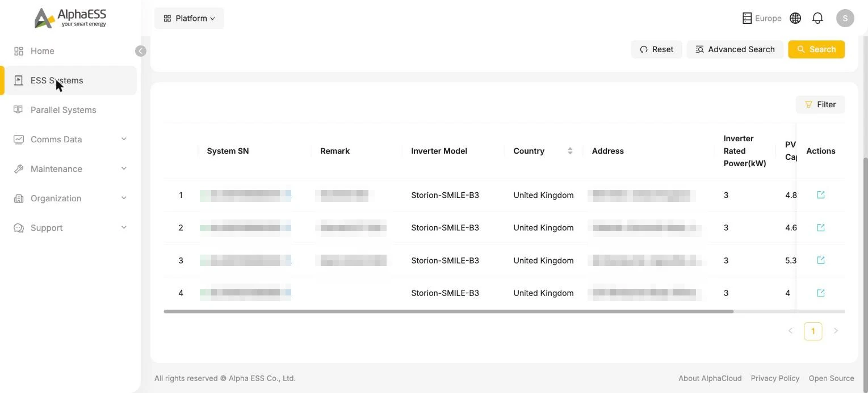Open Advanced Search
Screen dimensions: 868x393
tap(735, 49)
